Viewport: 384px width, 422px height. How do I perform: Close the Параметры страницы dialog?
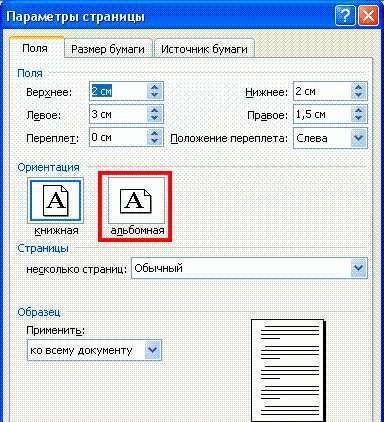click(368, 16)
